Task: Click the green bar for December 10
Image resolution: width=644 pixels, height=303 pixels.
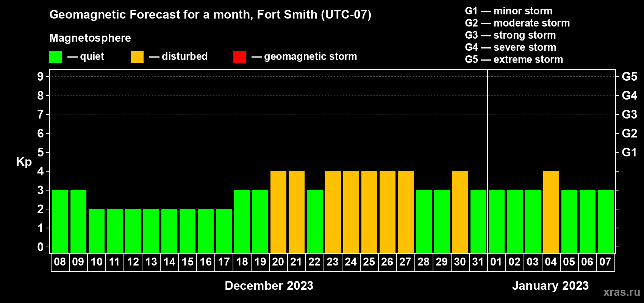Action: 97,231
